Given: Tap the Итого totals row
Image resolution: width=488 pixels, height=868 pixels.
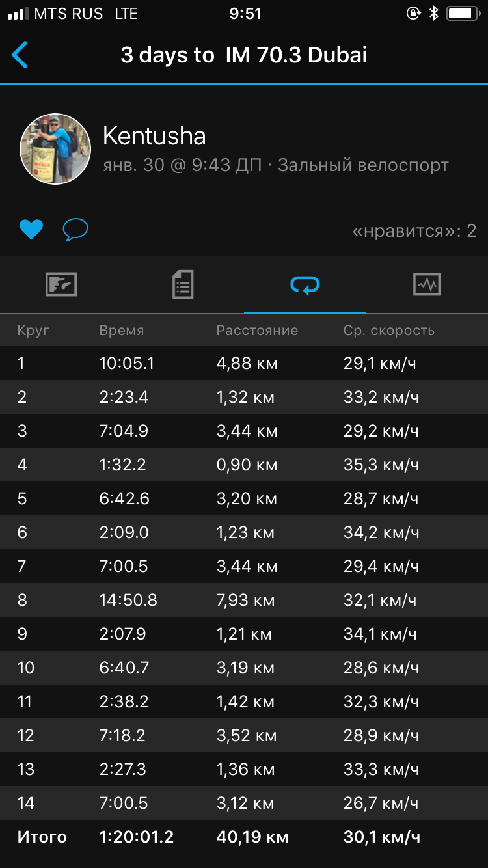Looking at the screenshot, I should 244,837.
